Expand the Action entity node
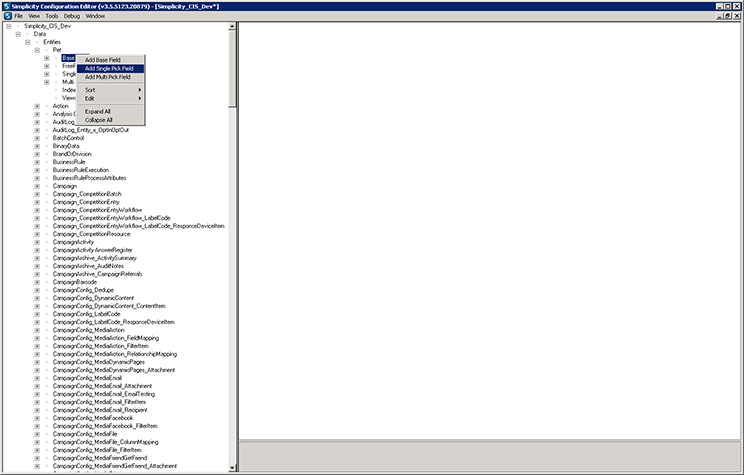744x475 pixels. click(x=37, y=106)
